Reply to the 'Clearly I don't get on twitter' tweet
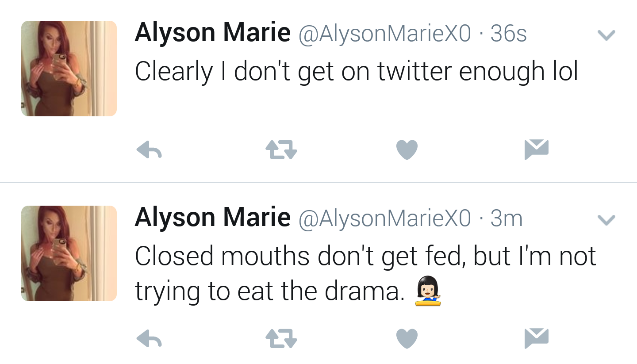This screenshot has height=364, width=637. (x=149, y=149)
